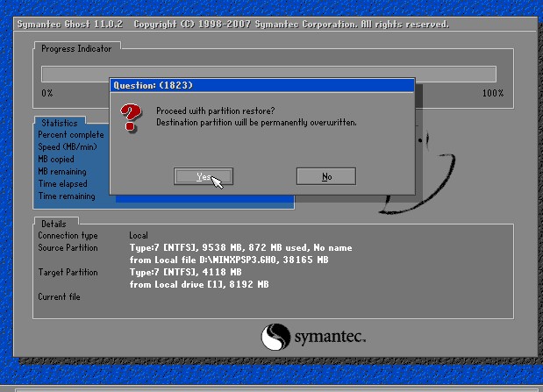Click the '100%' progress marker

click(493, 93)
